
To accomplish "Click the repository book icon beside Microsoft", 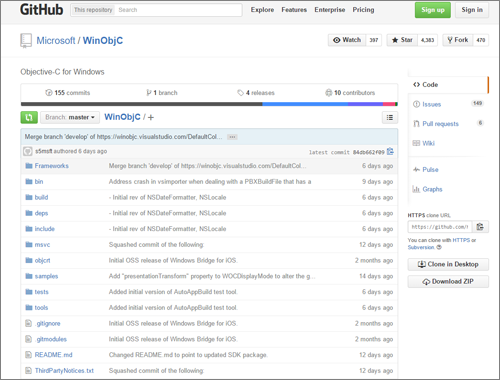I will [x=26, y=41].
